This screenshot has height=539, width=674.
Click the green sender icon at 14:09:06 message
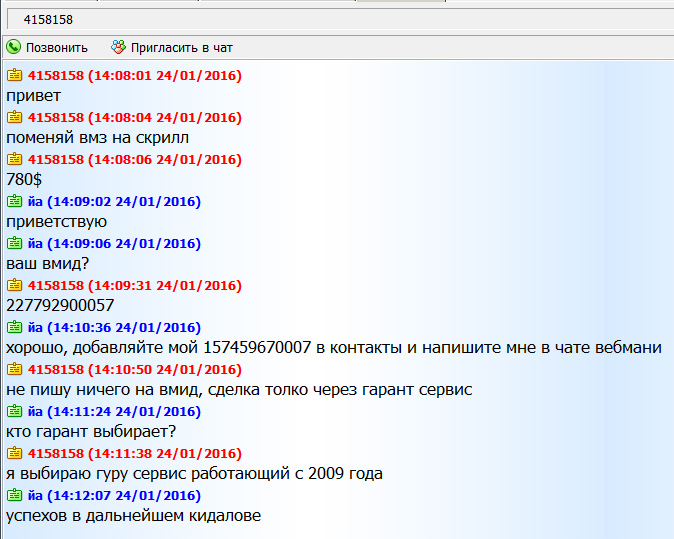pyautogui.click(x=15, y=243)
